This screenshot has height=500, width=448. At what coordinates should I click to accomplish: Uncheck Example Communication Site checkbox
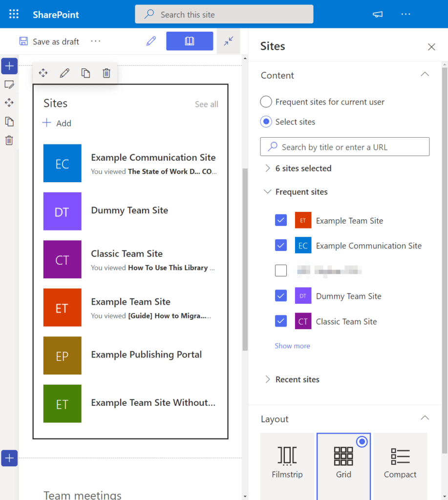click(x=281, y=245)
